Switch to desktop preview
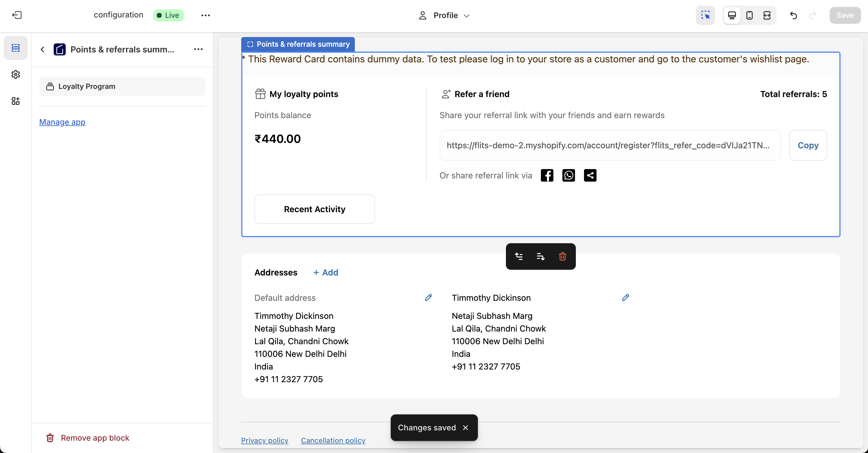868x453 pixels. tap(732, 15)
